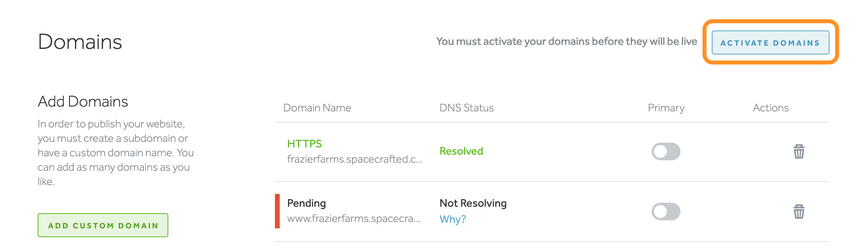Click the Not Resolving status text
868x250 pixels.
(x=473, y=203)
